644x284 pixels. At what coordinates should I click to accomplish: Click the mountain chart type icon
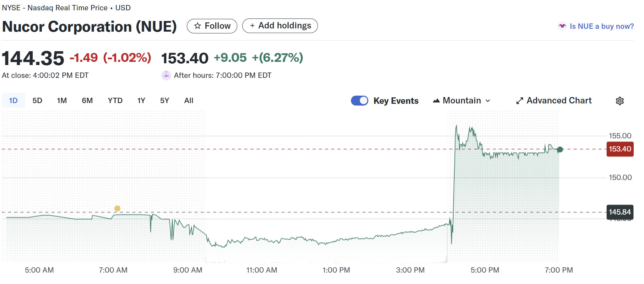tap(436, 101)
